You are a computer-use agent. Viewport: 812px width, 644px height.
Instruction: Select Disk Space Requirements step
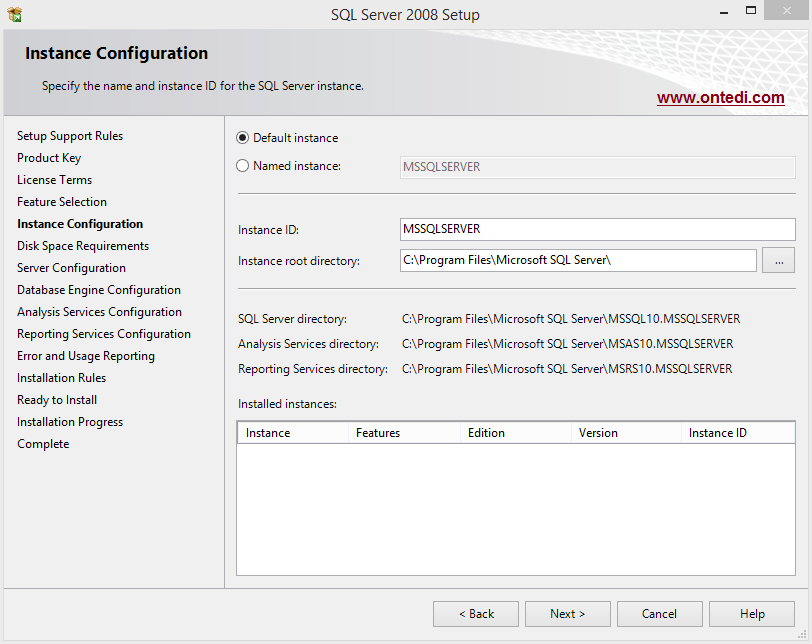pos(83,246)
